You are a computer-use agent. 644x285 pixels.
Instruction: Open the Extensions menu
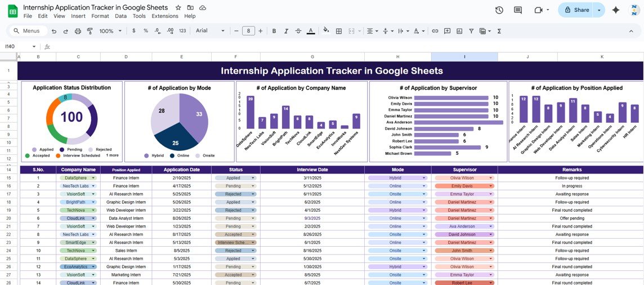coord(164,16)
